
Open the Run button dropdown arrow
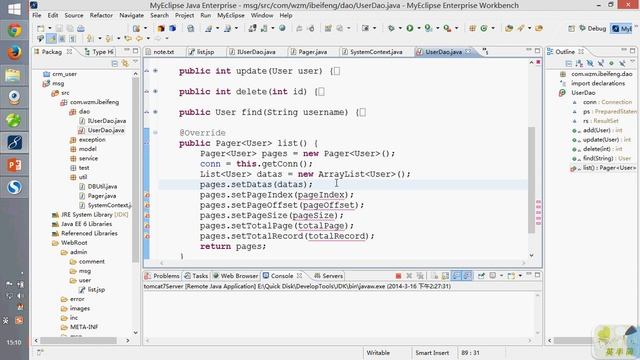418,28
